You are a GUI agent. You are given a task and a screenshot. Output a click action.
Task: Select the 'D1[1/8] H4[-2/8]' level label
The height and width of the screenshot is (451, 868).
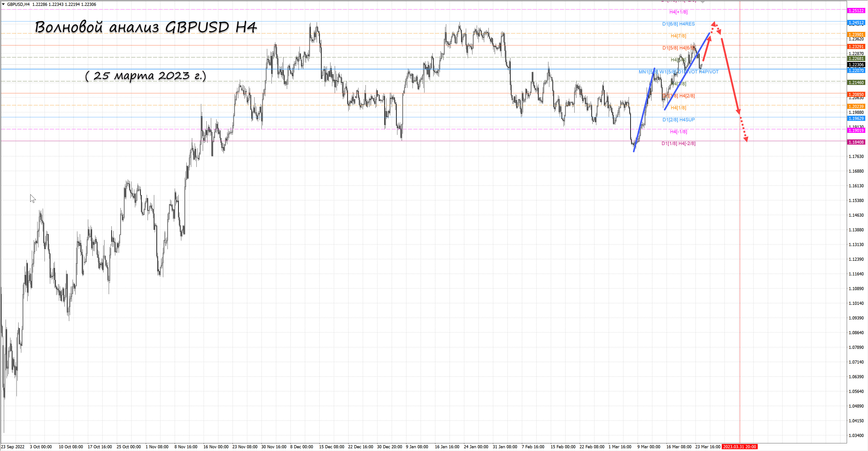point(678,143)
